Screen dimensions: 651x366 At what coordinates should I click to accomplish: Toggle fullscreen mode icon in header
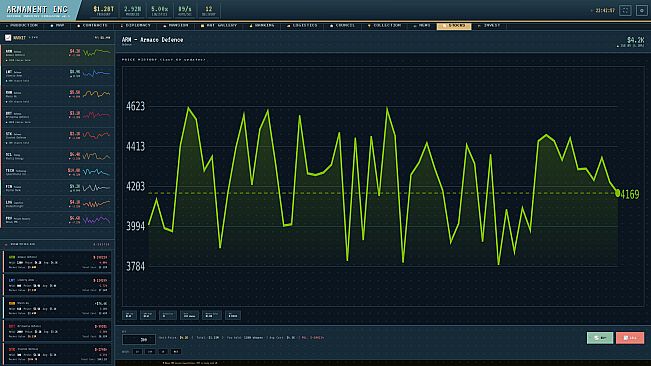tap(625, 10)
